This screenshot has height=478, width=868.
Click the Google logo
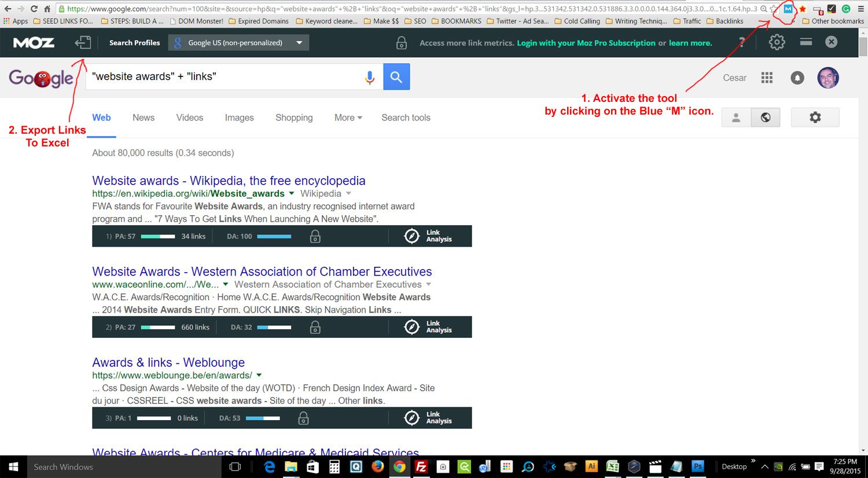pyautogui.click(x=41, y=78)
